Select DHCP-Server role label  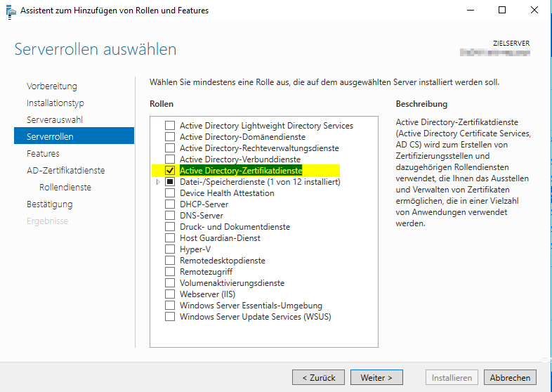pyautogui.click(x=204, y=204)
